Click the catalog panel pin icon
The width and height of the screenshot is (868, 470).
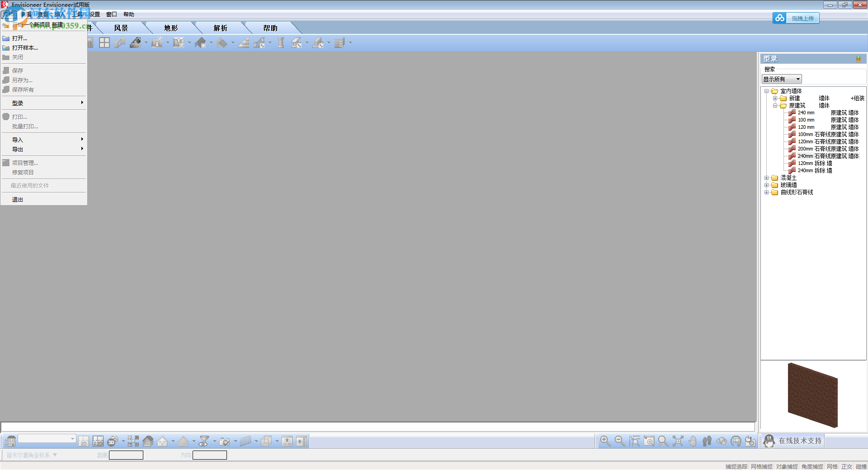pos(858,59)
